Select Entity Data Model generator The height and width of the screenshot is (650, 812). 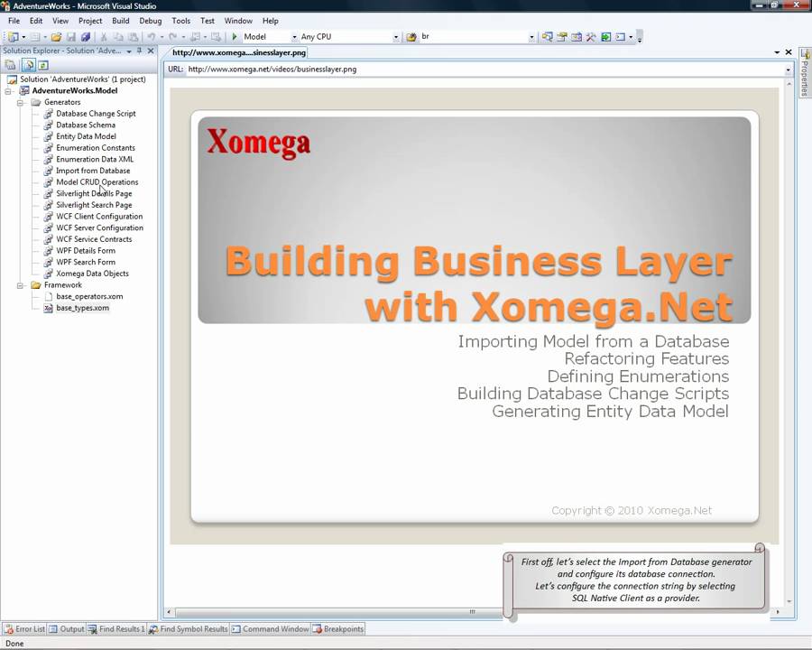(x=86, y=136)
